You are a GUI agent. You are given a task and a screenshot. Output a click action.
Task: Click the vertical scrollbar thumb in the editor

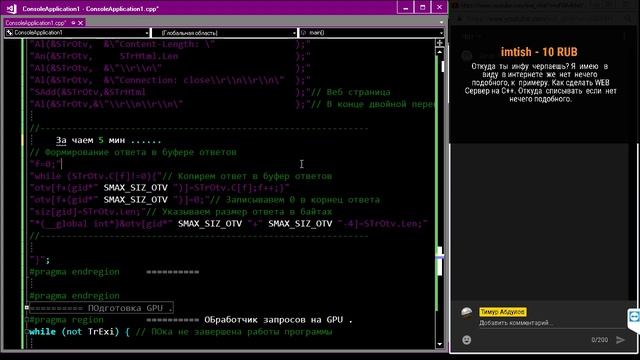[440, 260]
